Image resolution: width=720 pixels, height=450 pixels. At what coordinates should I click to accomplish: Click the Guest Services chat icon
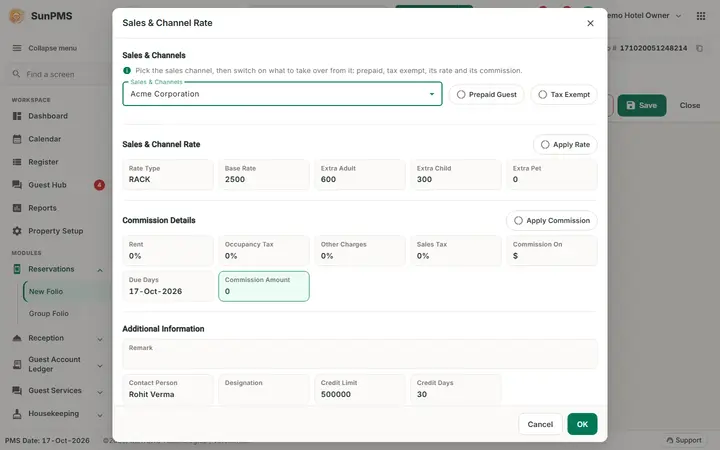17,391
